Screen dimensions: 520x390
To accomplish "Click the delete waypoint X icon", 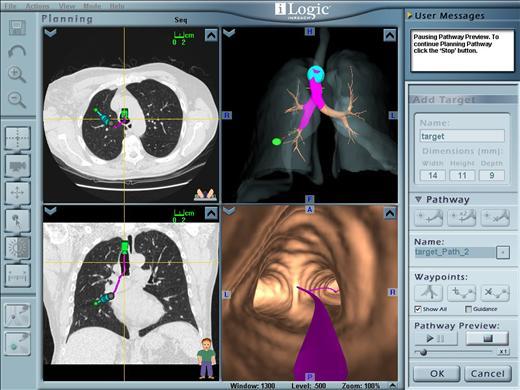I will click(x=495, y=292).
